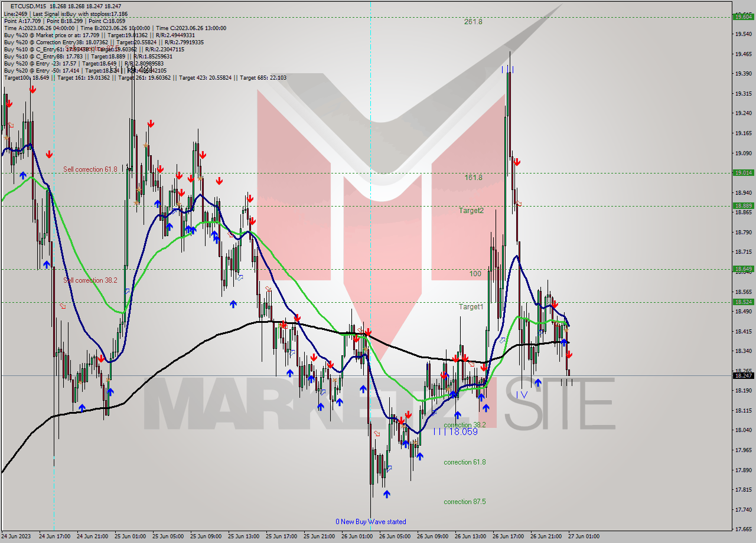Click the 19.390 price axis value
The width and height of the screenshot is (756, 543).
[743, 74]
